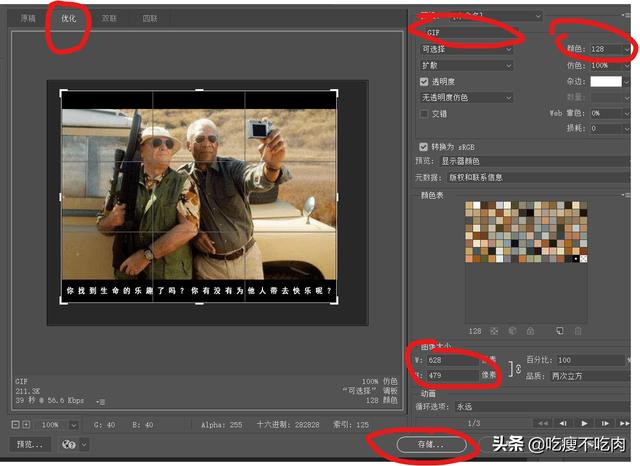Open the GIF file format dropdown
This screenshot has width=640, height=466.
[x=470, y=32]
